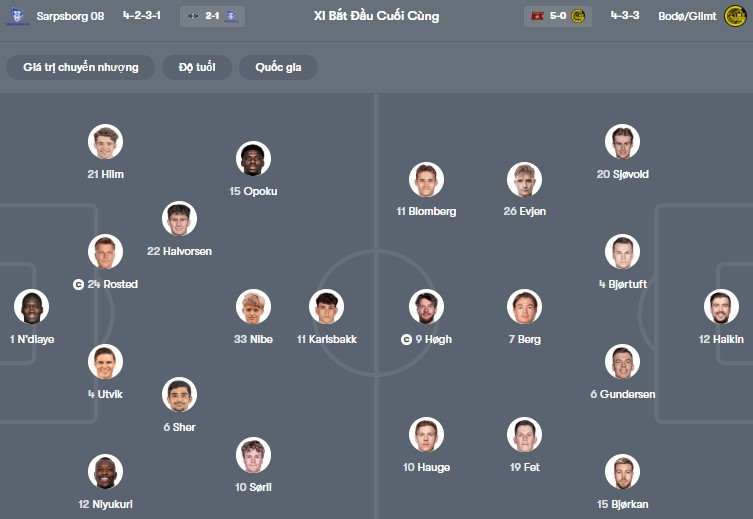Viewport: 753px width, 519px height.
Task: Select goalkeeper Haikin's player photo
Action: [x=721, y=307]
